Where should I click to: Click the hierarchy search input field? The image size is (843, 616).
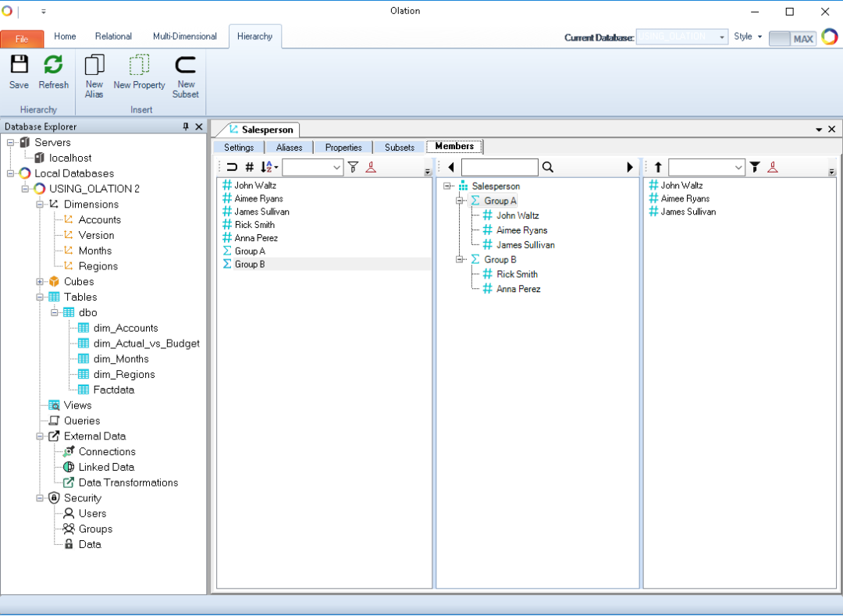(x=499, y=167)
